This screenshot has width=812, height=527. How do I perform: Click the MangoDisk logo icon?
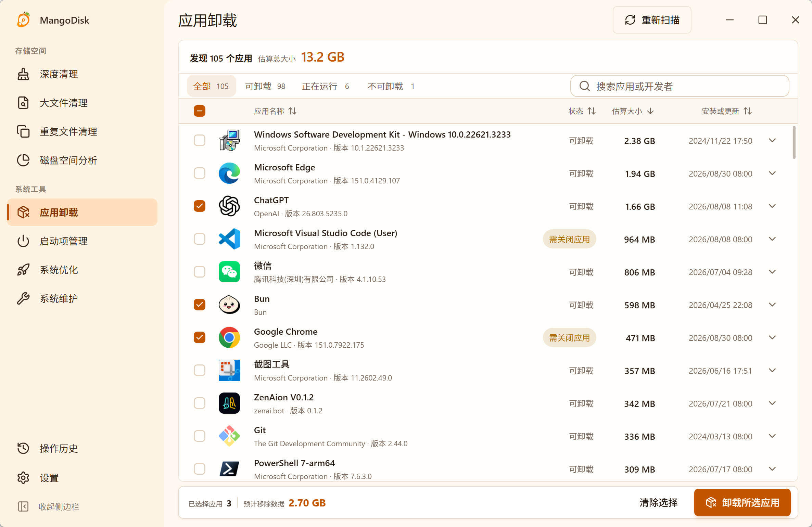pyautogui.click(x=24, y=20)
